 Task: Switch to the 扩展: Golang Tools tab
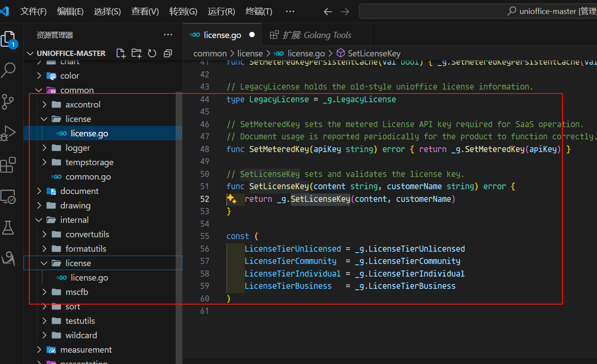(x=316, y=35)
